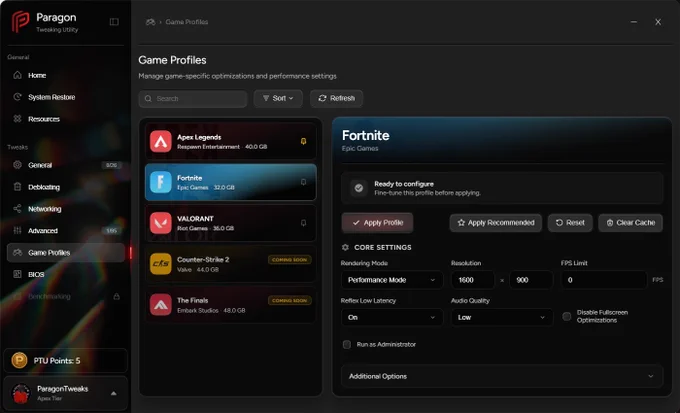Open System Restore page
Image resolution: width=680 pixels, height=413 pixels.
click(66, 97)
